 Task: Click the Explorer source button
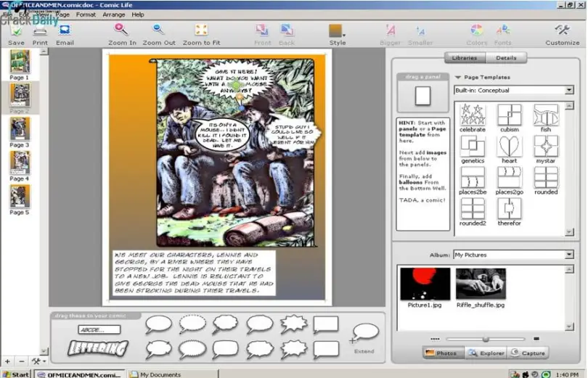[486, 353]
